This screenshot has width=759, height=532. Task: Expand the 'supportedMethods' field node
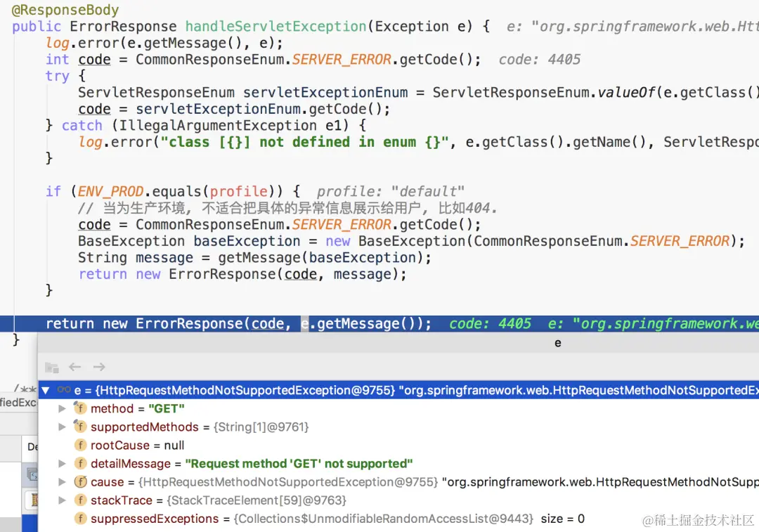61,427
